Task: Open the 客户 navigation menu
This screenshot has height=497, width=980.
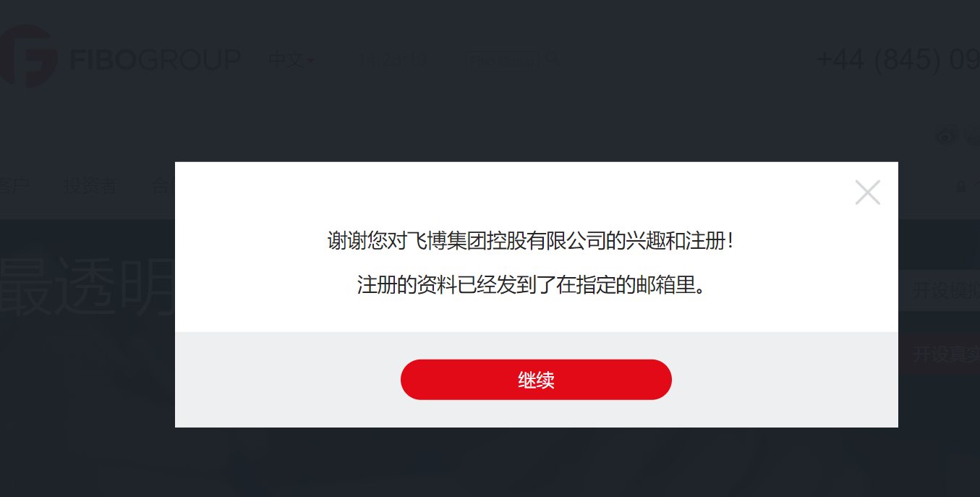Action: [14, 187]
